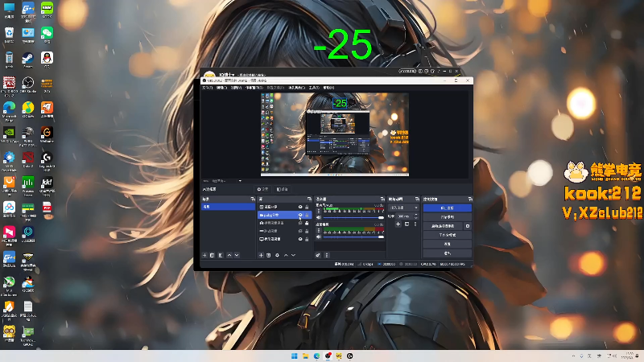This screenshot has width=644, height=362.
Task: Open Dota 2 desktop shortcut
Action: [28, 160]
